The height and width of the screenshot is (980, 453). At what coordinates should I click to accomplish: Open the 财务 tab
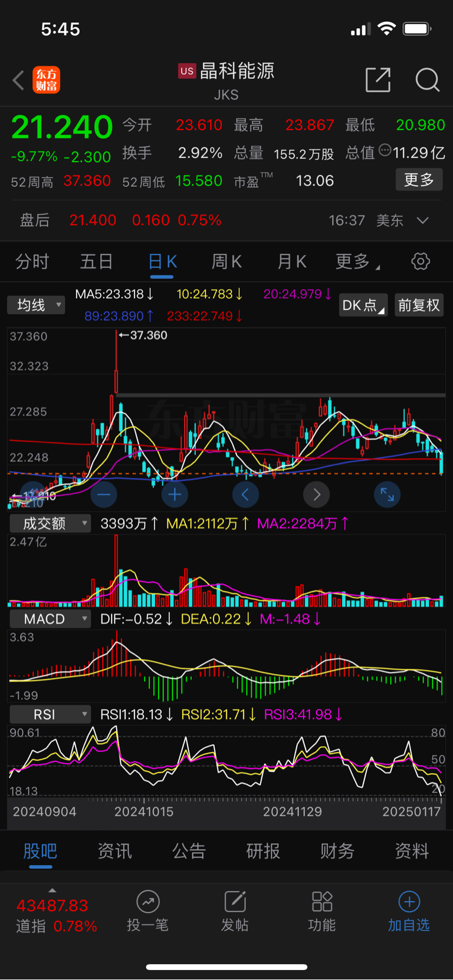(337, 851)
